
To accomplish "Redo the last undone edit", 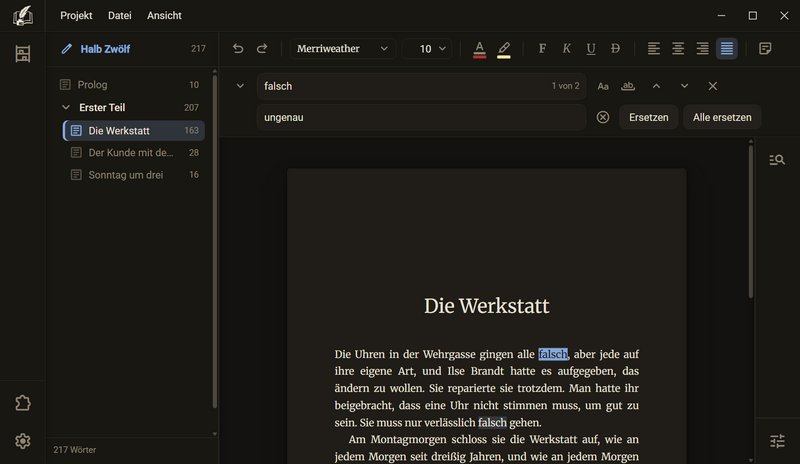I will [x=262, y=48].
